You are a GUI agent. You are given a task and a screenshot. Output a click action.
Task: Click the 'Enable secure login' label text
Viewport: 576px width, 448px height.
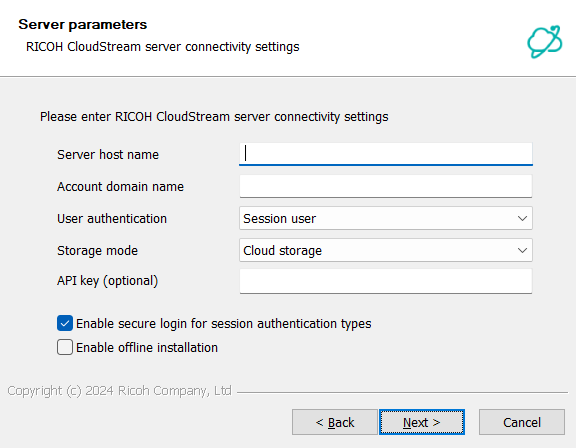(x=224, y=324)
